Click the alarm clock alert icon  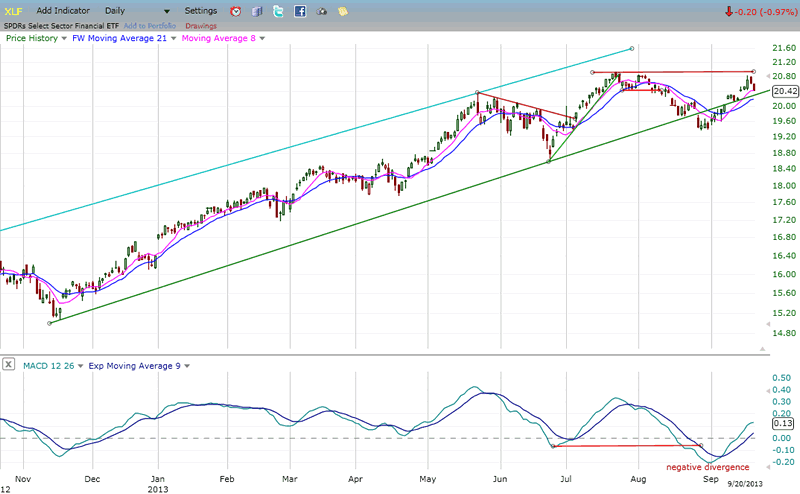(x=235, y=11)
